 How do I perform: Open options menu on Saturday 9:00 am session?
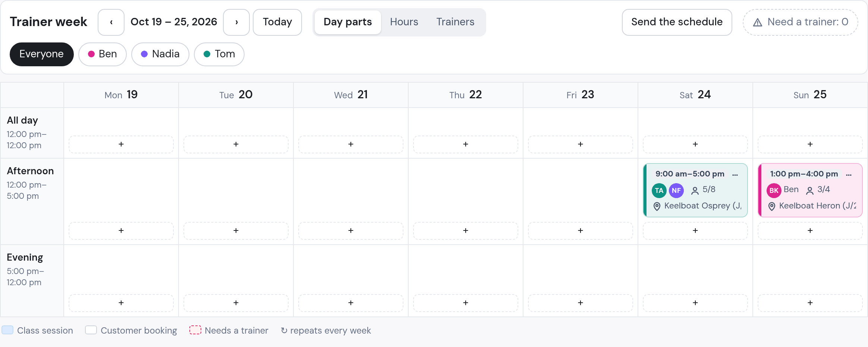tap(735, 174)
